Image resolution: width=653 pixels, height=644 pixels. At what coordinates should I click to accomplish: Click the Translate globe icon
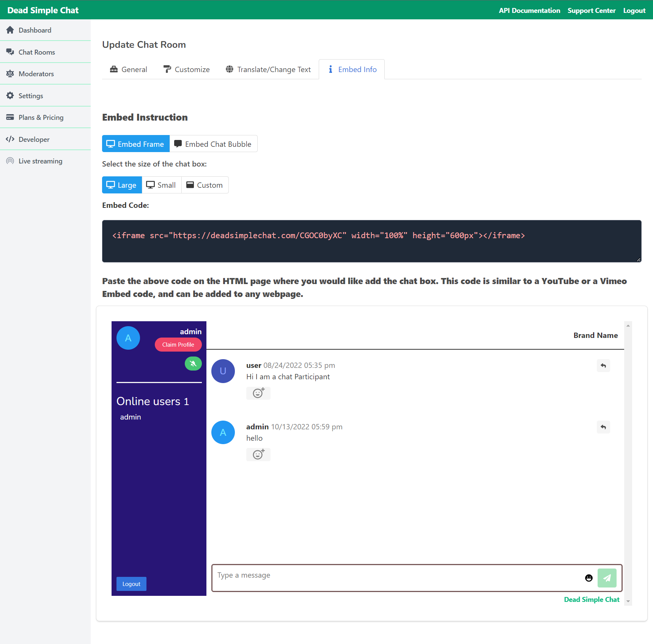230,69
